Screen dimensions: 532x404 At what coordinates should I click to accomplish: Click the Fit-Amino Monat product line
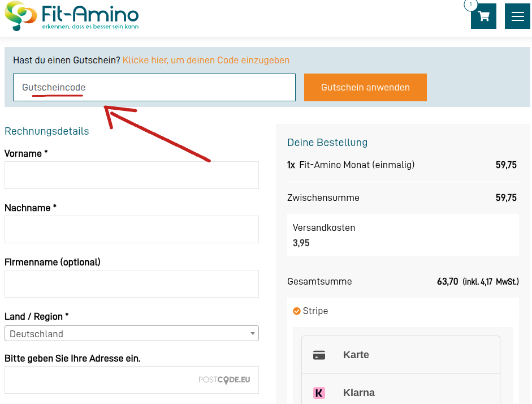point(402,165)
